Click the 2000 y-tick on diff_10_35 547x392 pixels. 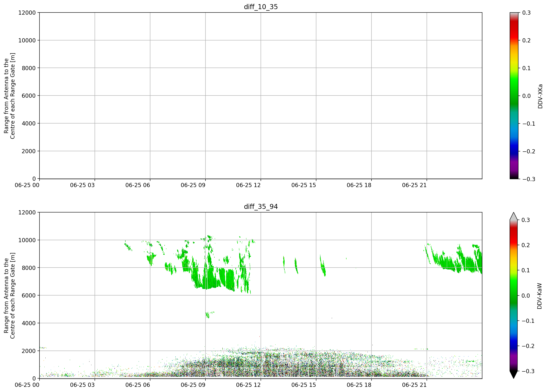[x=29, y=151]
